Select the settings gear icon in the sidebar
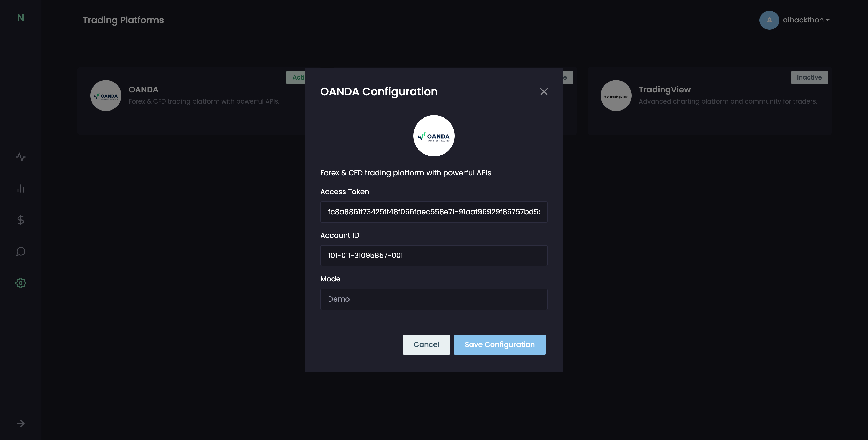Screen dimensions: 868x440 pyautogui.click(x=21, y=283)
